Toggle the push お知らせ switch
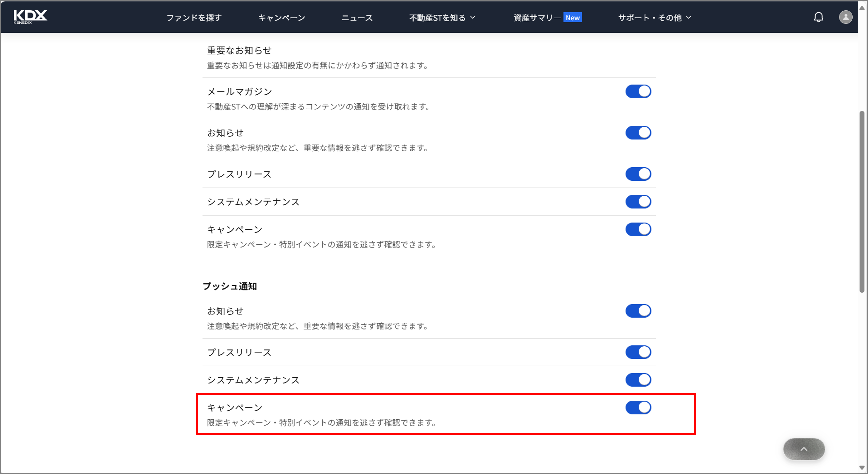868x474 pixels. (x=638, y=311)
